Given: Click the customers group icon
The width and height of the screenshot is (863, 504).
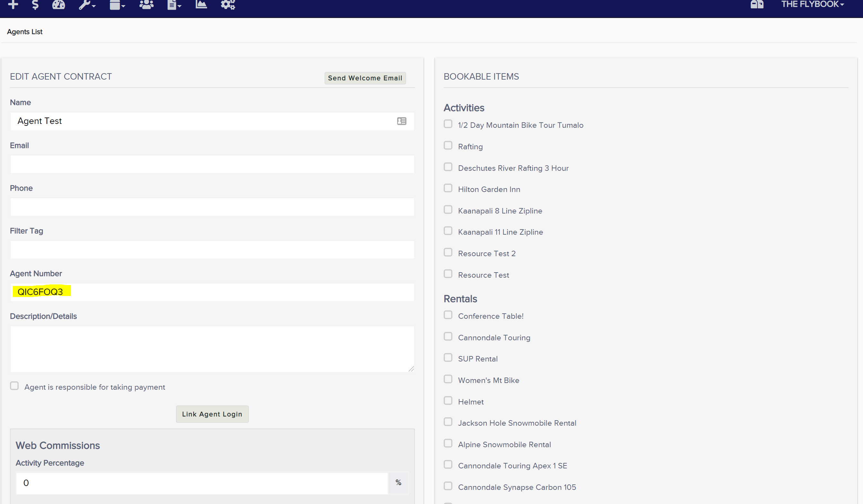Looking at the screenshot, I should click(x=146, y=4).
